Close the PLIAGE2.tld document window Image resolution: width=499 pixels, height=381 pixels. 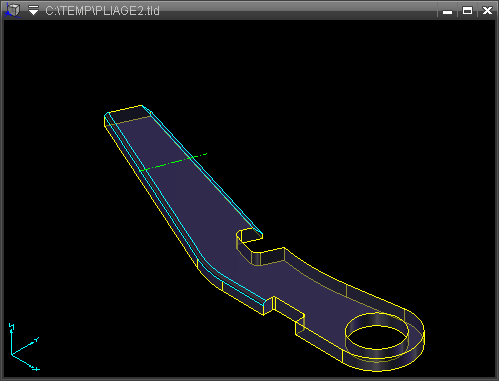pyautogui.click(x=487, y=11)
